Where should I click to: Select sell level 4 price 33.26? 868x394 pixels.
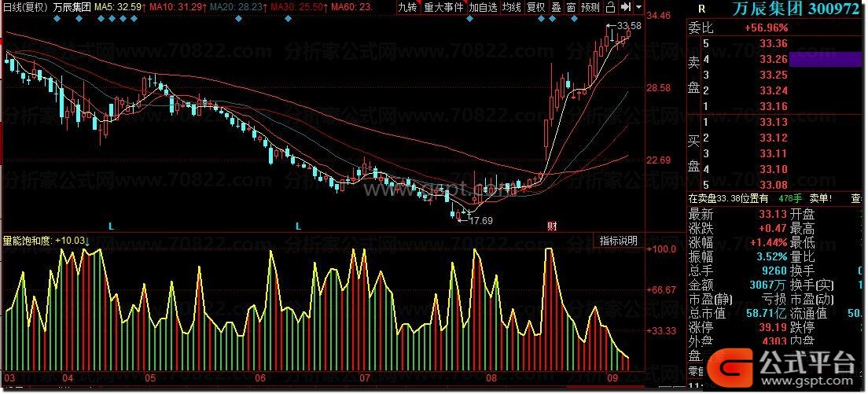pyautogui.click(x=774, y=59)
